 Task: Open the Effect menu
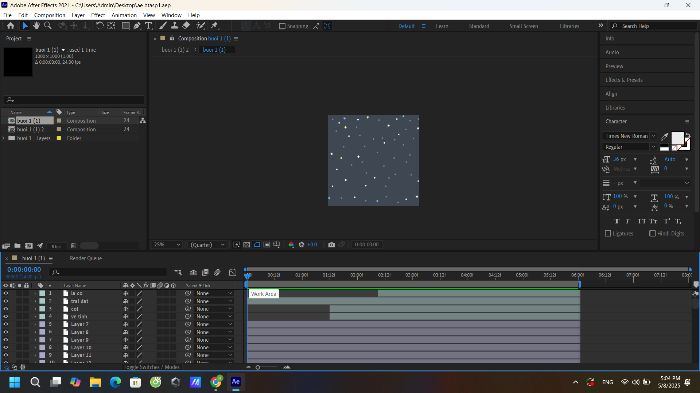tap(98, 15)
